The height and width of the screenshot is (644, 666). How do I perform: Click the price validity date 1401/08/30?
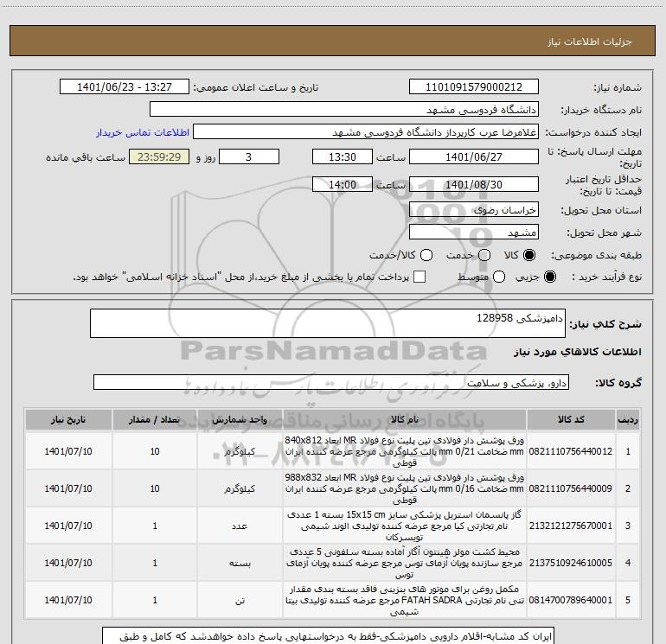[x=474, y=185]
